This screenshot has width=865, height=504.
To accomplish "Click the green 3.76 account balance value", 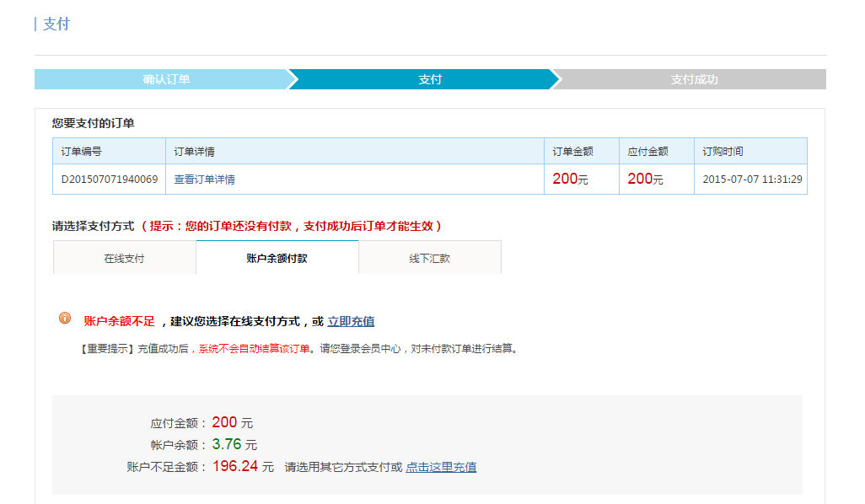I will [x=227, y=444].
